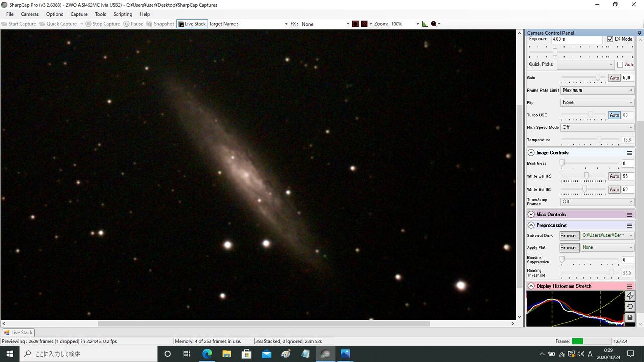Save the histogram stretch with the floppy disk icon

point(630,318)
